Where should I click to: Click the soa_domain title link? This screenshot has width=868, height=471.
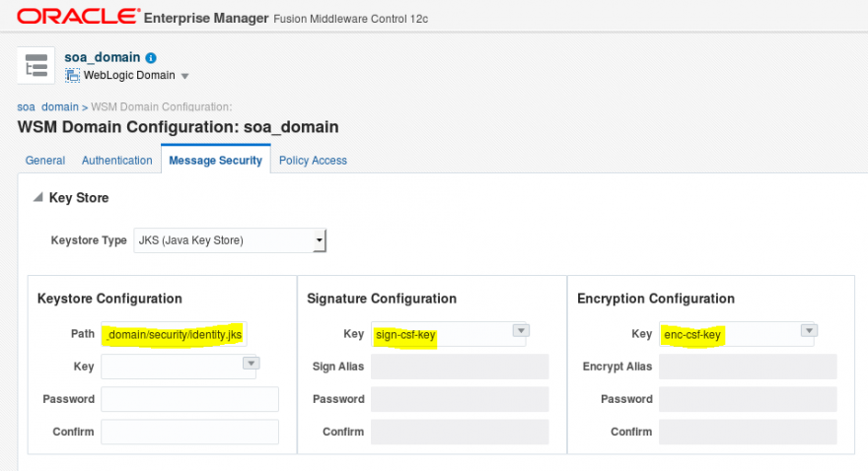103,57
